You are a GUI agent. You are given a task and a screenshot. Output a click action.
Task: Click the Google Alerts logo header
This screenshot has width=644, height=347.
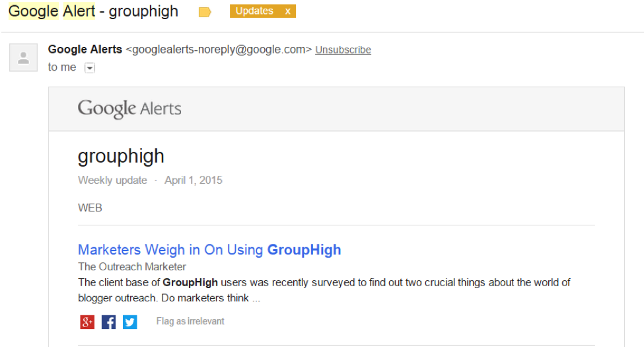tap(129, 109)
